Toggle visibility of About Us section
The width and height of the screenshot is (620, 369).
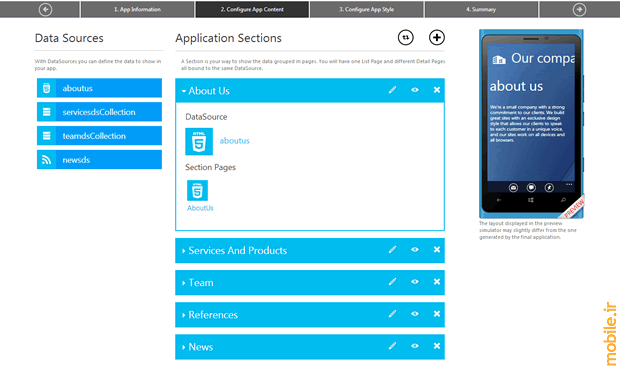(x=414, y=90)
